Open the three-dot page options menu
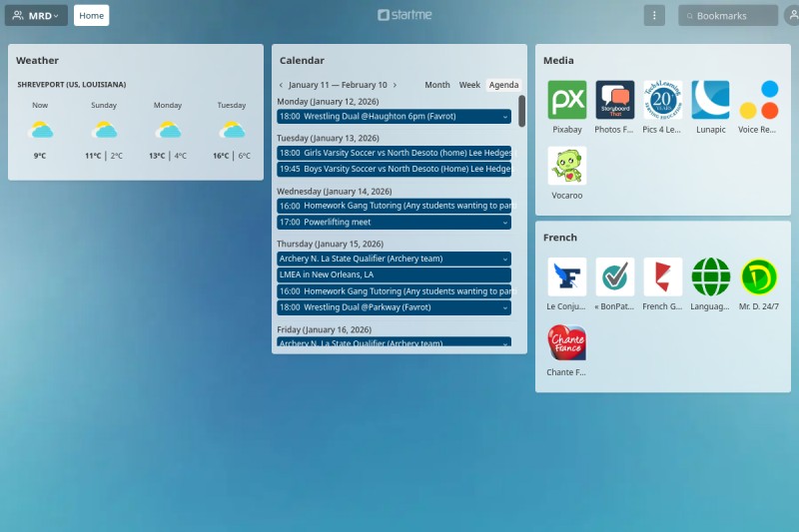Image resolution: width=799 pixels, height=532 pixels. [654, 16]
